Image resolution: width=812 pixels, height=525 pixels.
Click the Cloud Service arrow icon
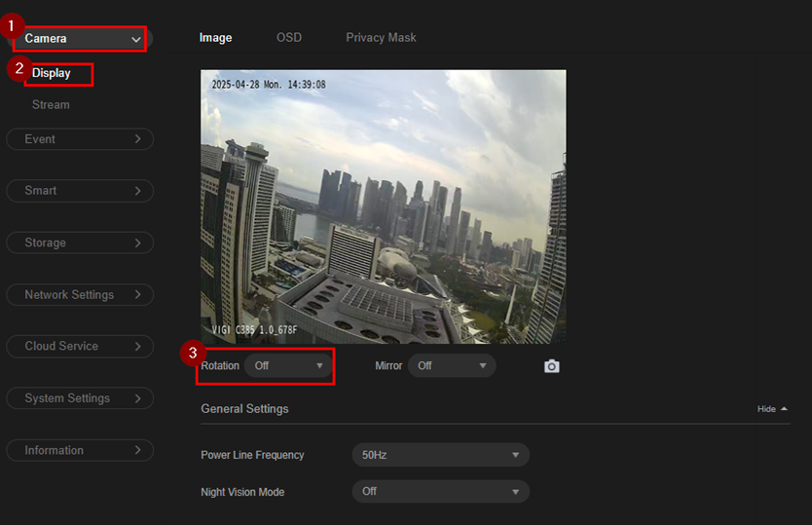click(137, 346)
